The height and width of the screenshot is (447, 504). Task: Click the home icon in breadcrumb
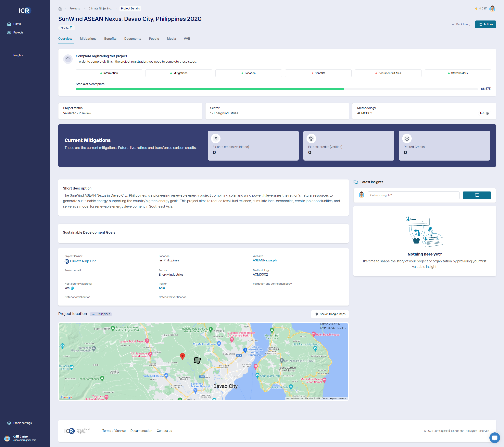point(60,9)
